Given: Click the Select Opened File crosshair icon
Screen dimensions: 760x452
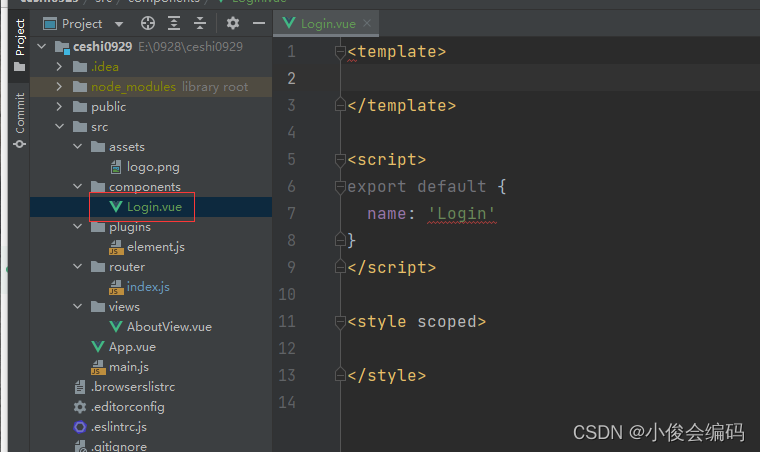Looking at the screenshot, I should [148, 23].
